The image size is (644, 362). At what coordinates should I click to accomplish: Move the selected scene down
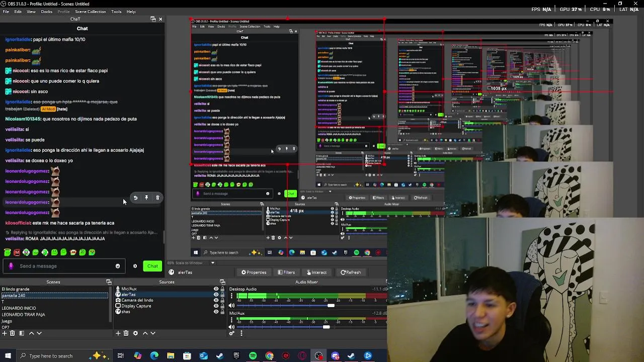pyautogui.click(x=39, y=333)
